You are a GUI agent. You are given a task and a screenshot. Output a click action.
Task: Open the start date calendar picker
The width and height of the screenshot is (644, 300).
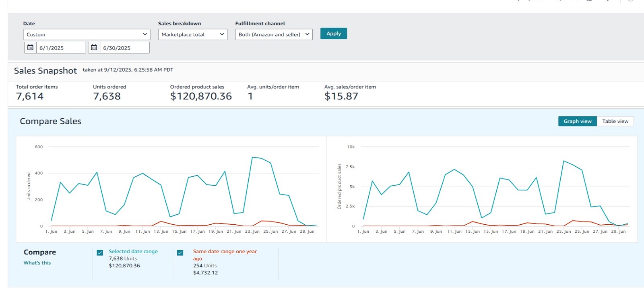click(x=30, y=48)
